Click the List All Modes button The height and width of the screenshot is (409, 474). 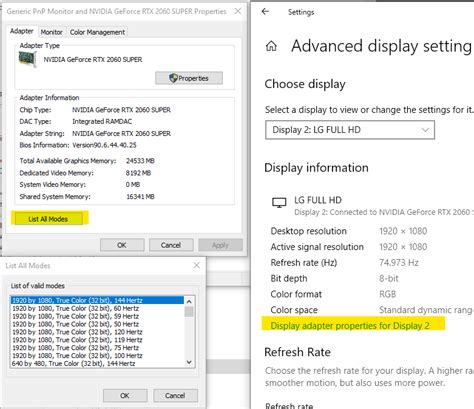48,219
